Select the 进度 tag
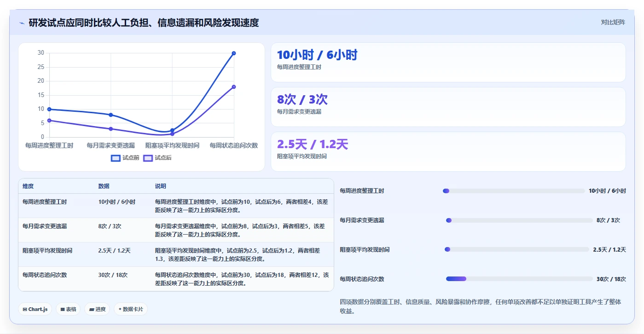The height and width of the screenshot is (334, 644). 97,309
